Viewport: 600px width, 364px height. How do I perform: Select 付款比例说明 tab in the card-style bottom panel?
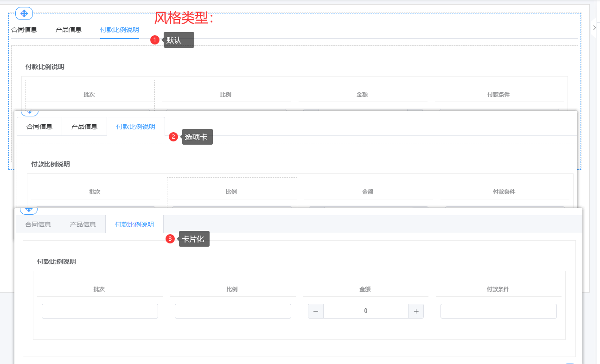tap(134, 224)
